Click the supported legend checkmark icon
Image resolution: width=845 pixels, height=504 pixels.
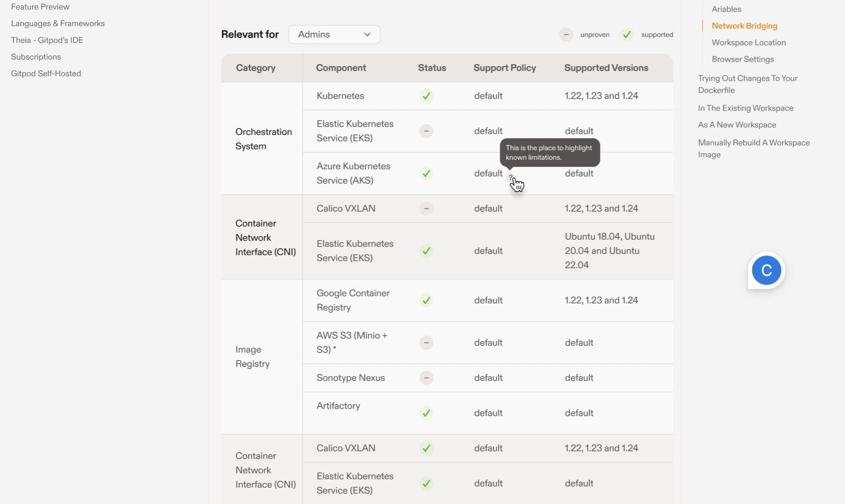pos(626,35)
